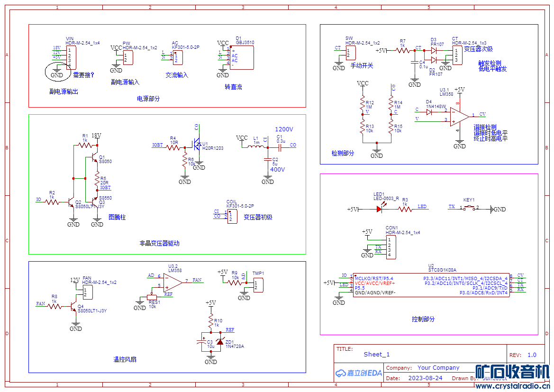Image resolution: width=554 pixels, height=392 pixels.
Task: Click the '图腾柱' label
Action: [117, 217]
